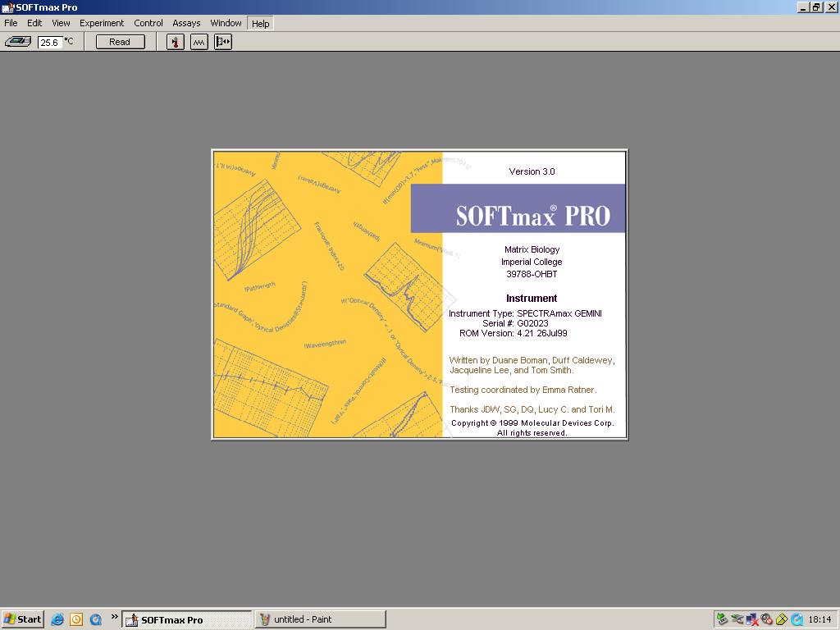Click the waveform shake icon in toolbar
The image size is (840, 630).
[199, 42]
